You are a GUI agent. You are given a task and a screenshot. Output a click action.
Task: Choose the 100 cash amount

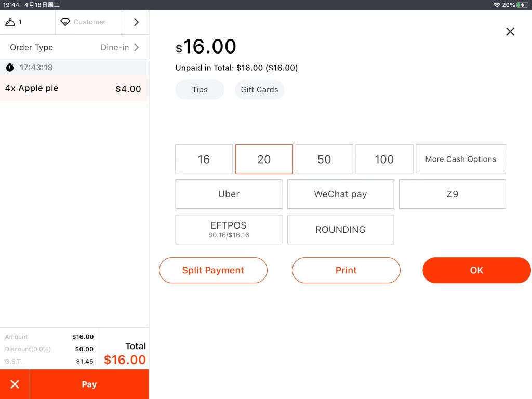pyautogui.click(x=384, y=159)
